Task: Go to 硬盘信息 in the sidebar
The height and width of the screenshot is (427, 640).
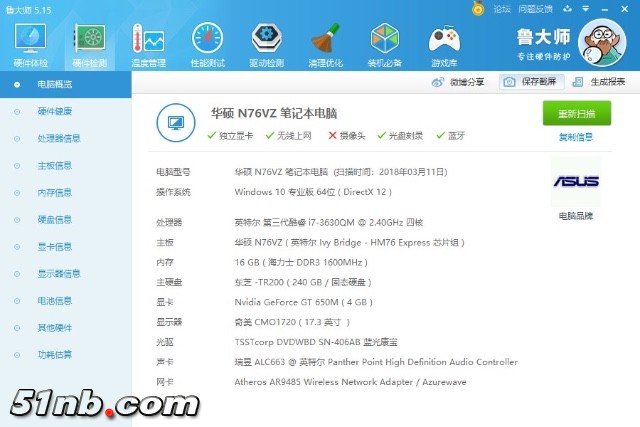Action: click(54, 219)
